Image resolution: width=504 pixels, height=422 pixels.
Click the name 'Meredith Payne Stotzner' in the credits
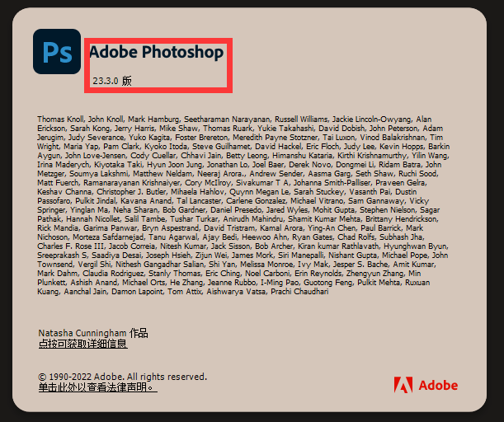(276, 138)
